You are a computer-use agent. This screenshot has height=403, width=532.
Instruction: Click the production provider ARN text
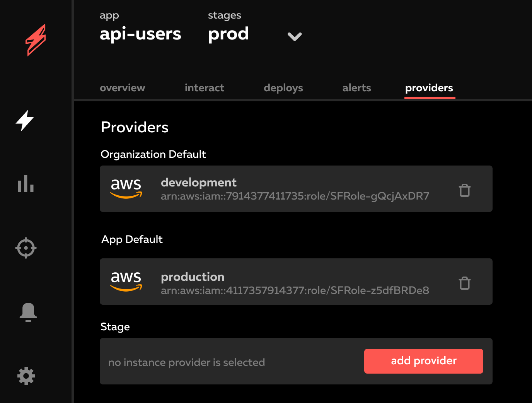(295, 290)
